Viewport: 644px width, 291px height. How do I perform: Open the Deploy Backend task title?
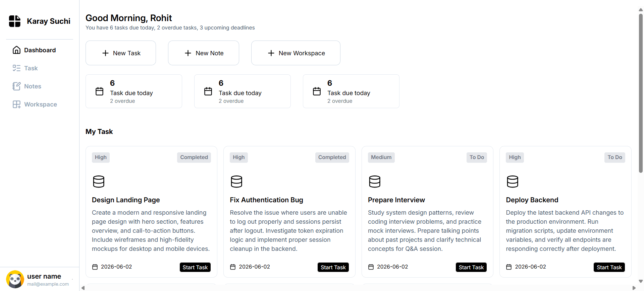click(532, 200)
